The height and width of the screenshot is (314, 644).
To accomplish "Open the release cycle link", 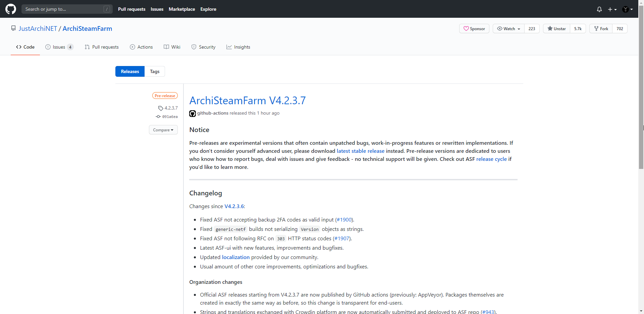I will pyautogui.click(x=491, y=159).
